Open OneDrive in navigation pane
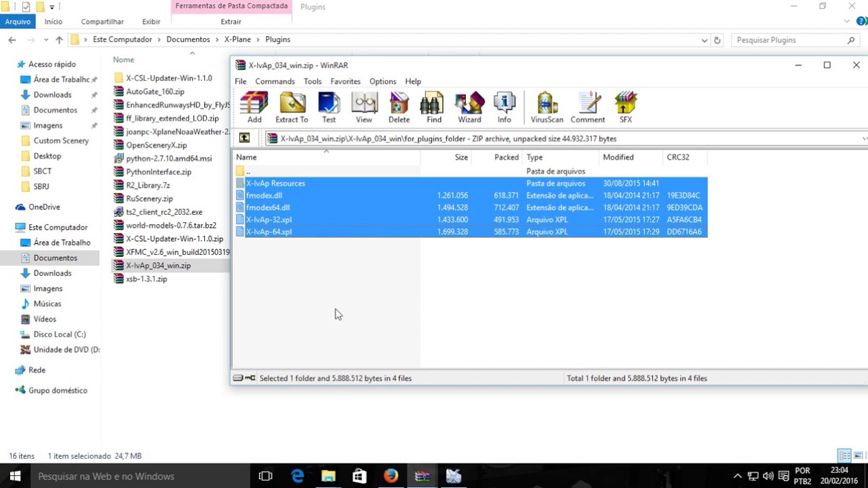The image size is (868, 488). point(44,207)
